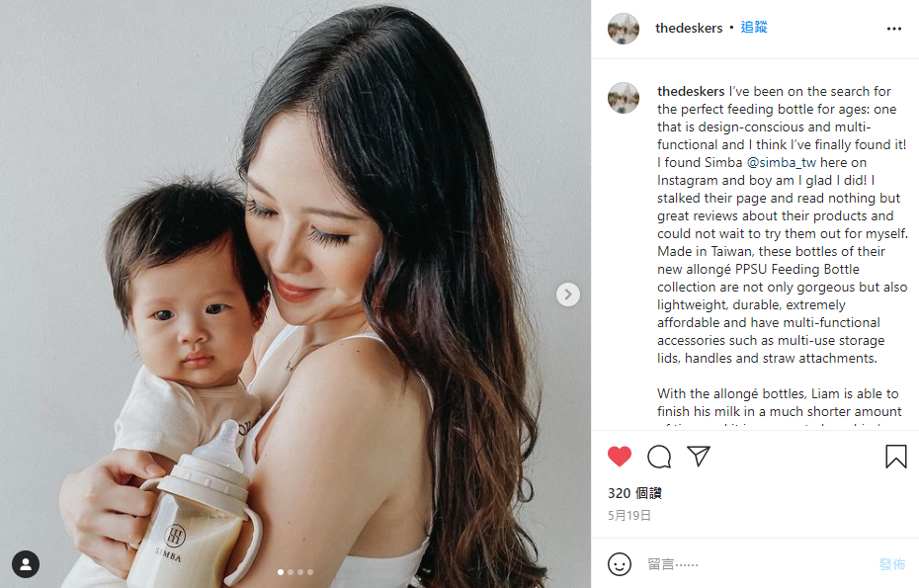This screenshot has width=919, height=588.
Task: View the 320 個讚 likes list
Action: click(x=634, y=493)
